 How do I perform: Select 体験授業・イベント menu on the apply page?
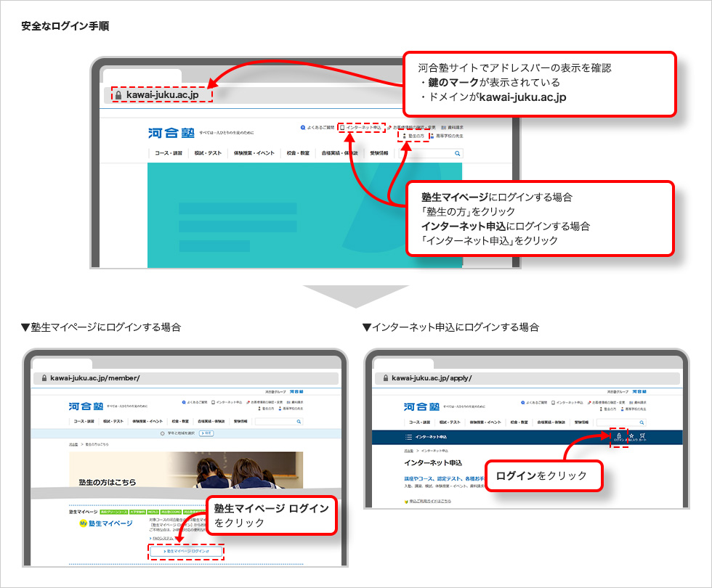[485, 422]
